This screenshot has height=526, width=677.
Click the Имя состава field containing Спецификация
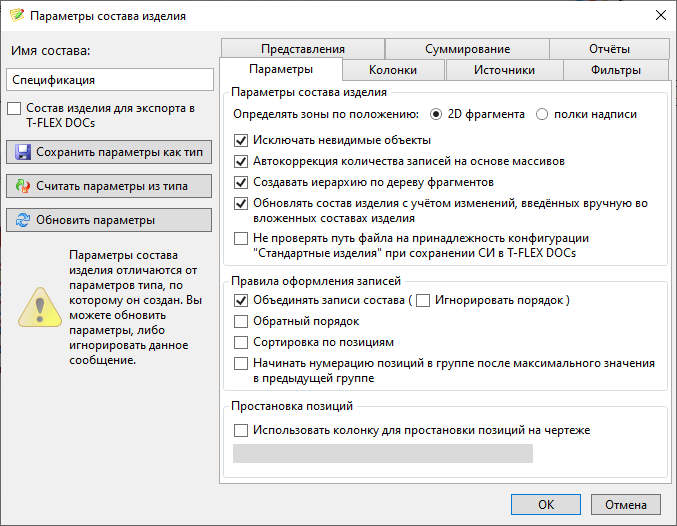(x=110, y=80)
